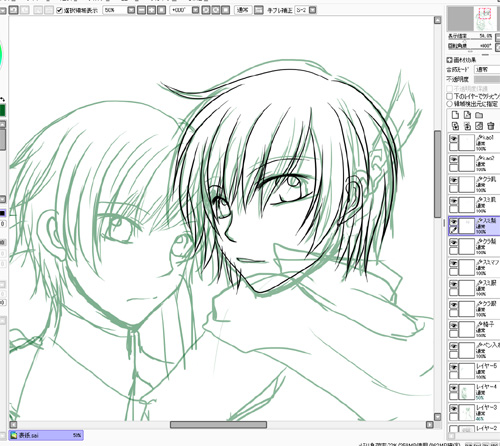Screen dimensions: 500x446
Task: Hide the レイヤー5 layer
Action: [453, 367]
